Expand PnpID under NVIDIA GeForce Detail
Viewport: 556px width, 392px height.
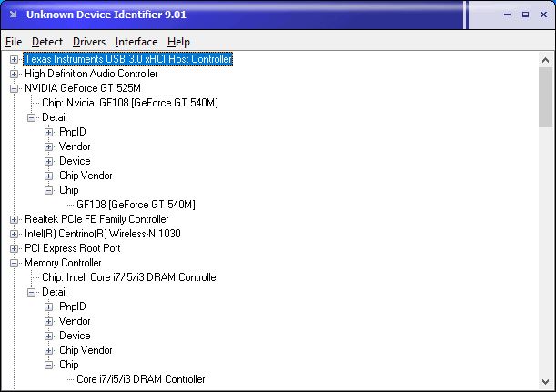click(x=48, y=132)
